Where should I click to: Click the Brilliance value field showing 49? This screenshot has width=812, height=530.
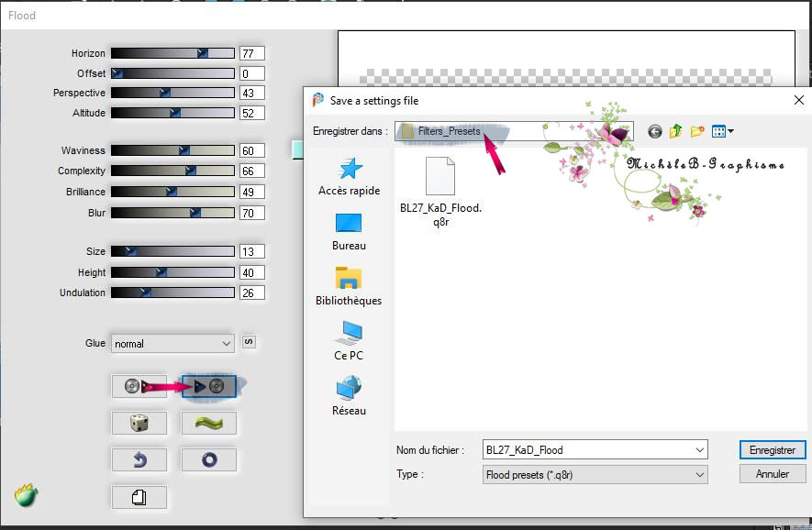click(252, 192)
